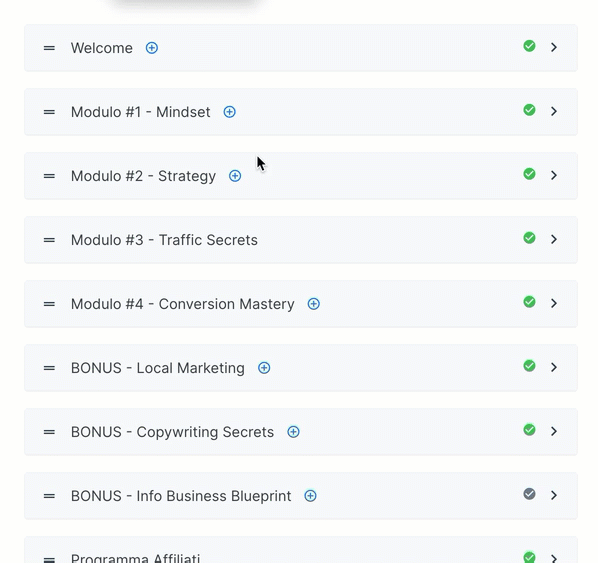Expand Modulo #3 - Traffic Secrets with chevron

coord(554,239)
